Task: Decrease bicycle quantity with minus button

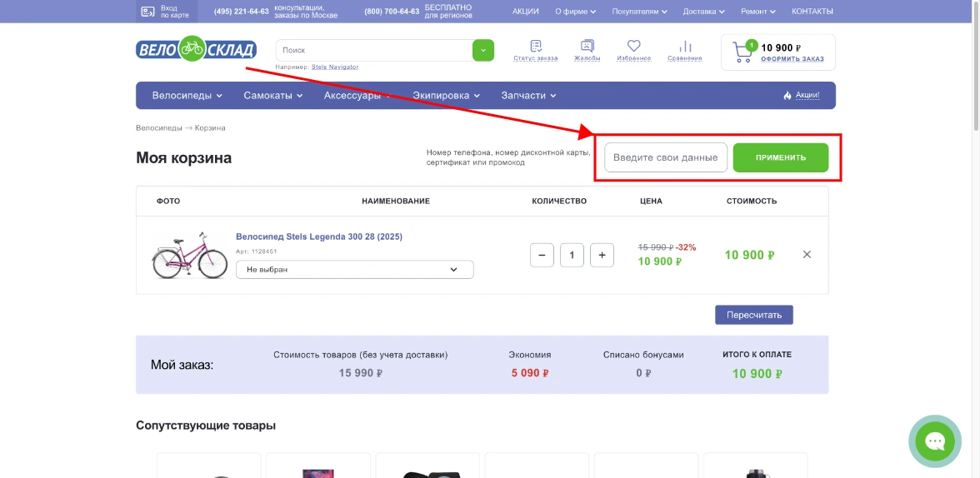Action: coord(542,255)
